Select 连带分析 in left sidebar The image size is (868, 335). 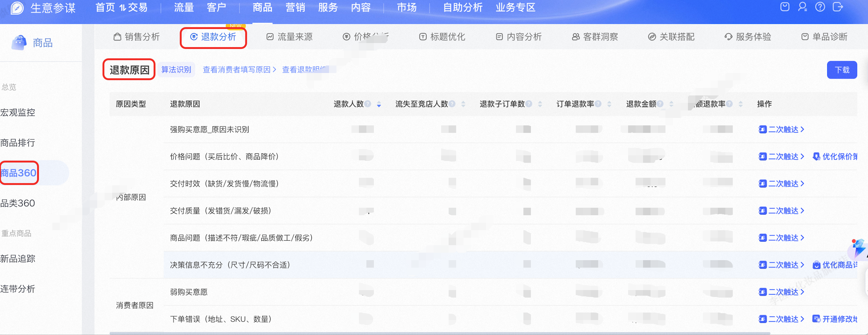click(17, 289)
